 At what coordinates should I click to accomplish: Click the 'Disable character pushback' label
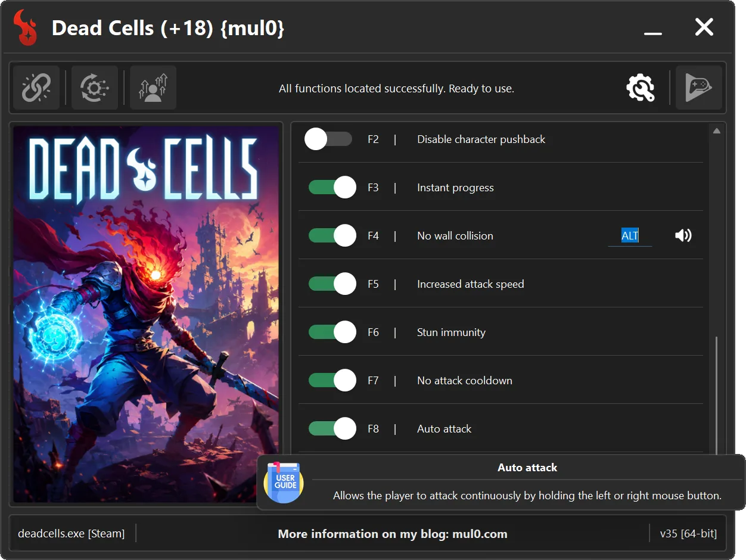point(481,139)
